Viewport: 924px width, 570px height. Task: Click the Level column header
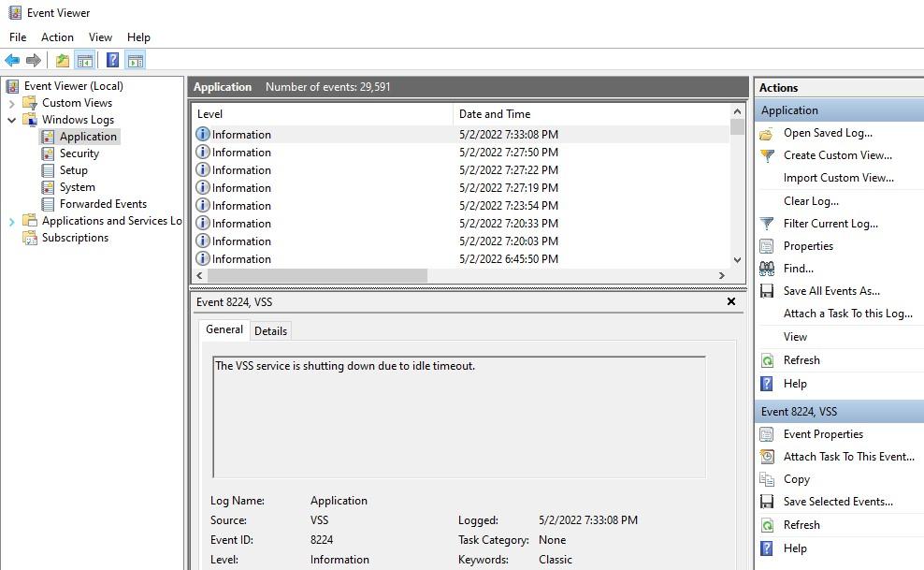tap(323, 114)
